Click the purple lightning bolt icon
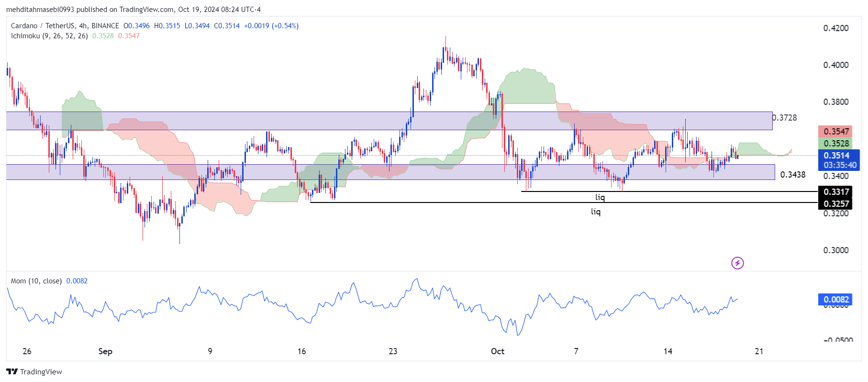Screen dimensions: 868x382 coord(737,263)
